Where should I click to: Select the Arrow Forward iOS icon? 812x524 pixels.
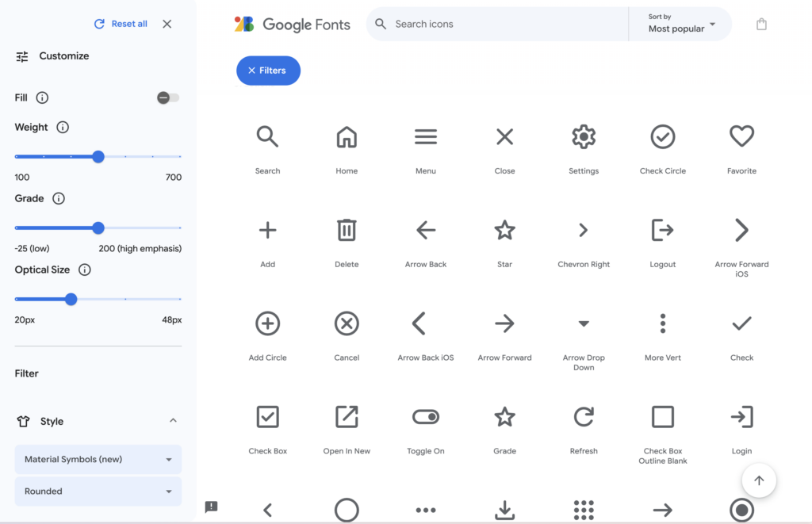click(741, 231)
